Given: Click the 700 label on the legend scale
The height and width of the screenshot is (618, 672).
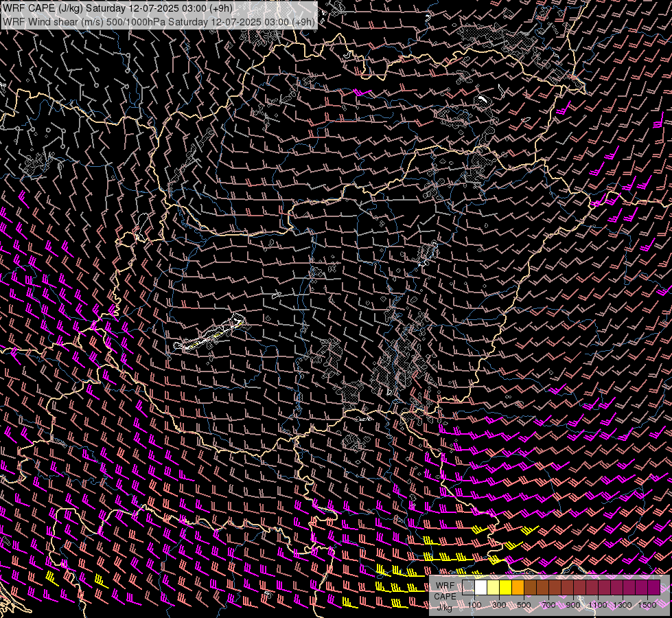Looking at the screenshot, I should [x=548, y=605].
